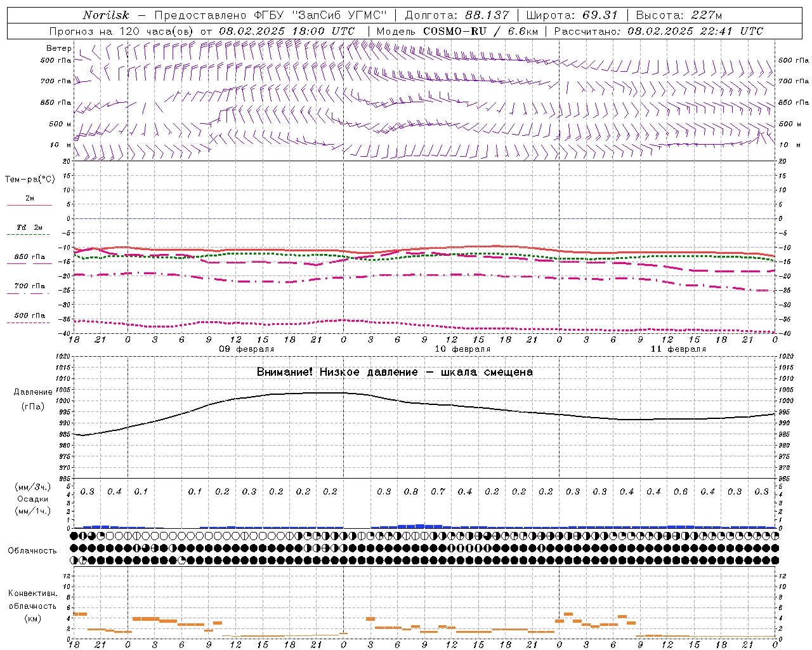812x650 pixels.
Task: Click the Td 2м dew point legend entry
Action: tap(29, 227)
